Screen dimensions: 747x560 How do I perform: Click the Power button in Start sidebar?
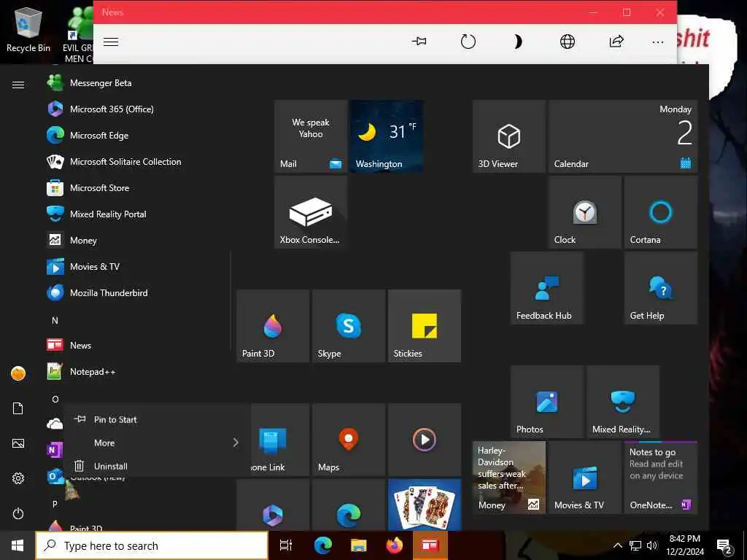pos(18,513)
